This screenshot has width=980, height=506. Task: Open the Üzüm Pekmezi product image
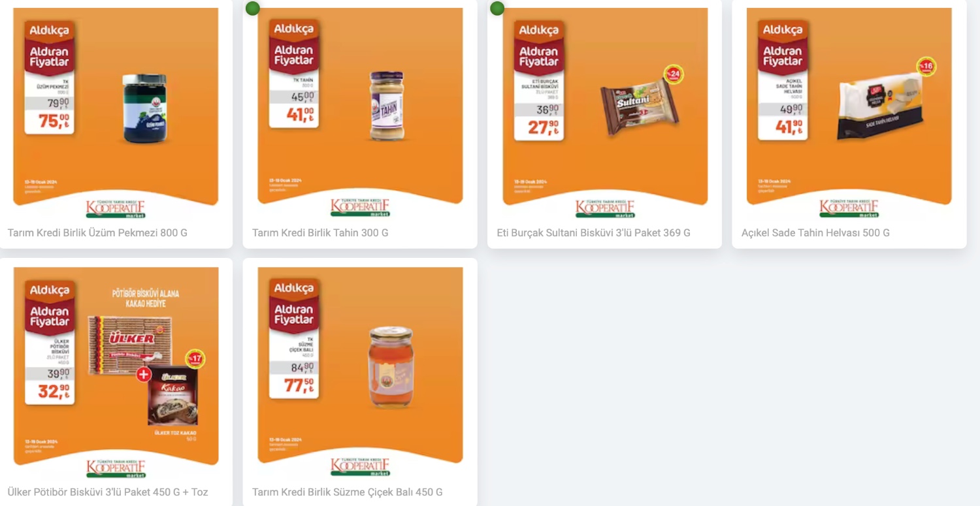tap(116, 113)
